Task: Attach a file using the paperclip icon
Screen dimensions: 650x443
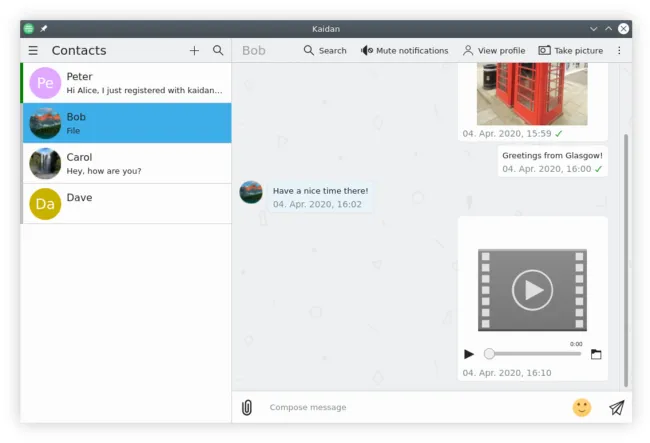Action: point(247,407)
